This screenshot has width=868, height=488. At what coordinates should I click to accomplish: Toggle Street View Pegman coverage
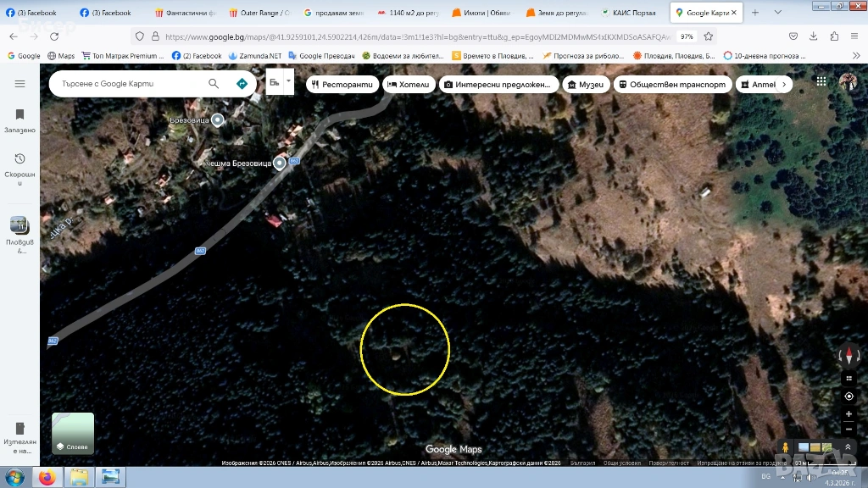point(786,447)
